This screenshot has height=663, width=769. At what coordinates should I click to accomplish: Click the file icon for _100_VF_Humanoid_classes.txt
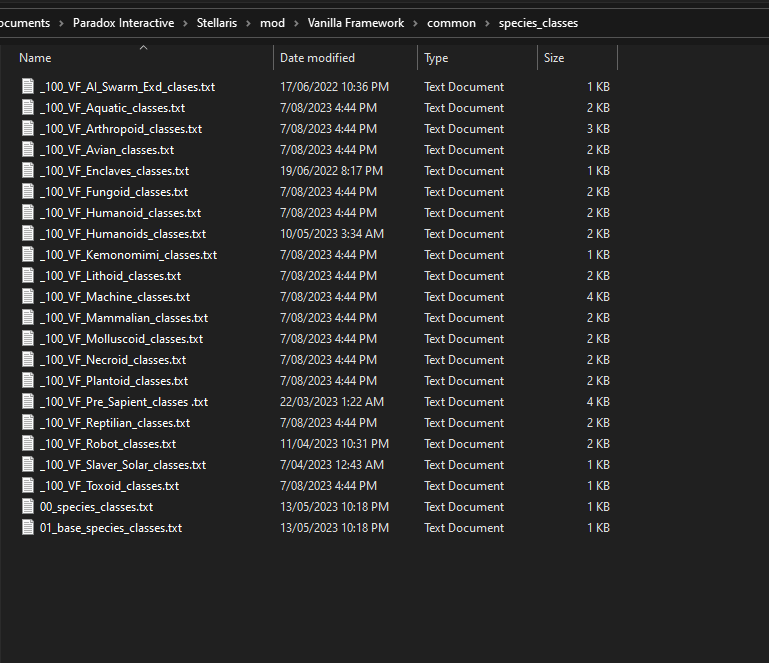tap(28, 212)
